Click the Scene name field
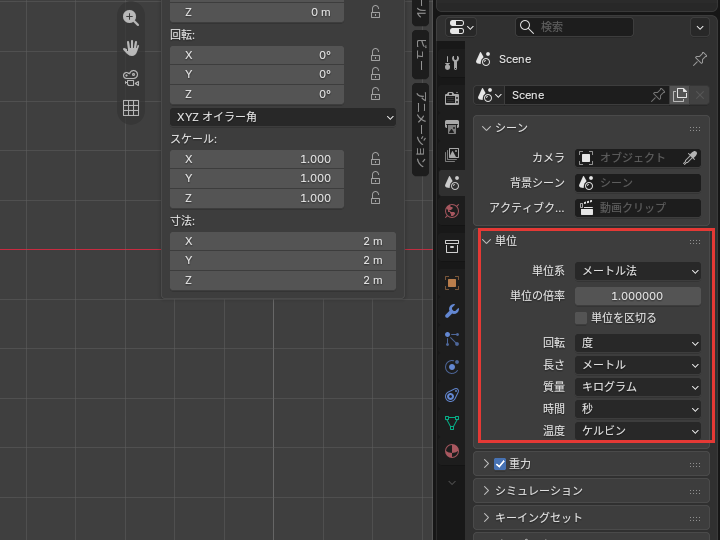720x540 pixels. (576, 95)
